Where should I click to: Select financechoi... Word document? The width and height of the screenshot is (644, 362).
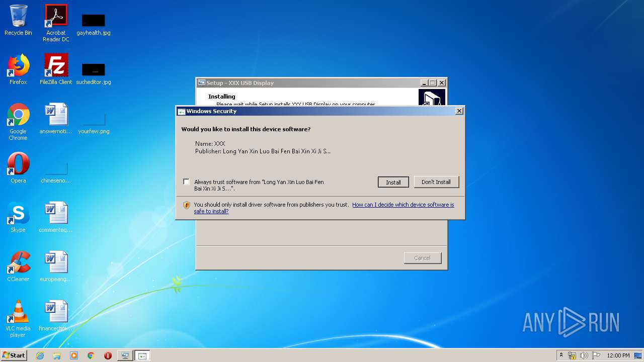pos(56,316)
